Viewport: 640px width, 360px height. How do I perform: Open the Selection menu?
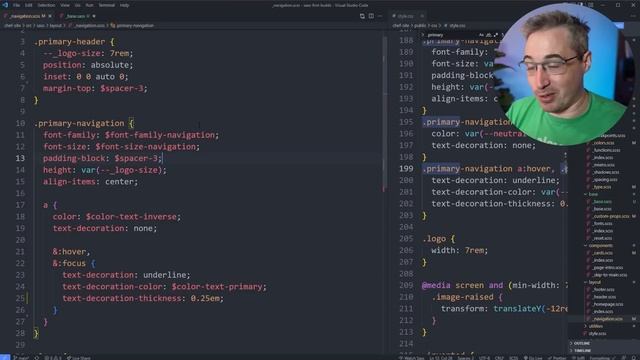46,5
